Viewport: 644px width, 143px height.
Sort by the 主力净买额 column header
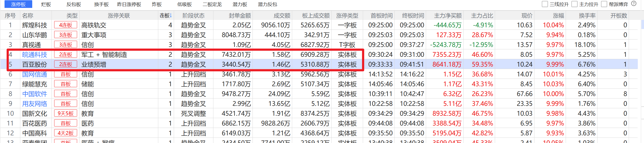448,16
